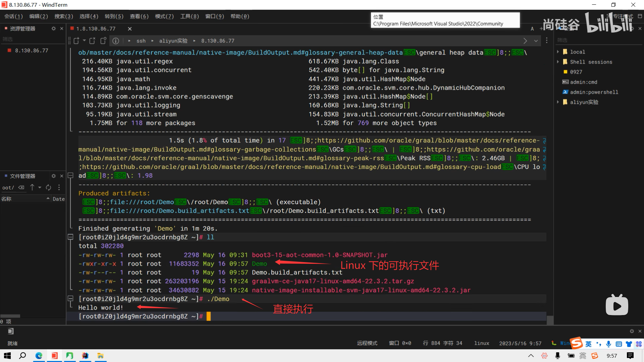Image resolution: width=644 pixels, height=362 pixels.
Task: Click go up directory arrow in file manager
Action: [32, 187]
